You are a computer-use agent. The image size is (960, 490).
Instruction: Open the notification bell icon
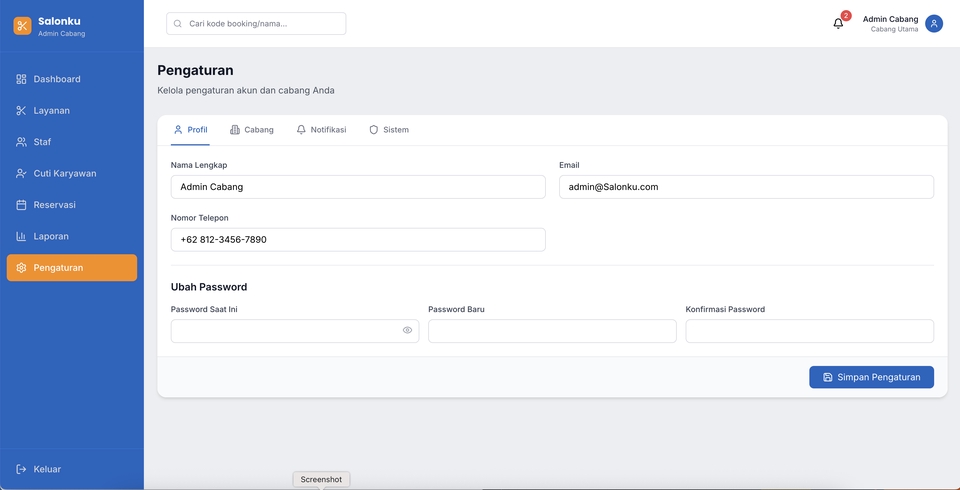pyautogui.click(x=838, y=23)
